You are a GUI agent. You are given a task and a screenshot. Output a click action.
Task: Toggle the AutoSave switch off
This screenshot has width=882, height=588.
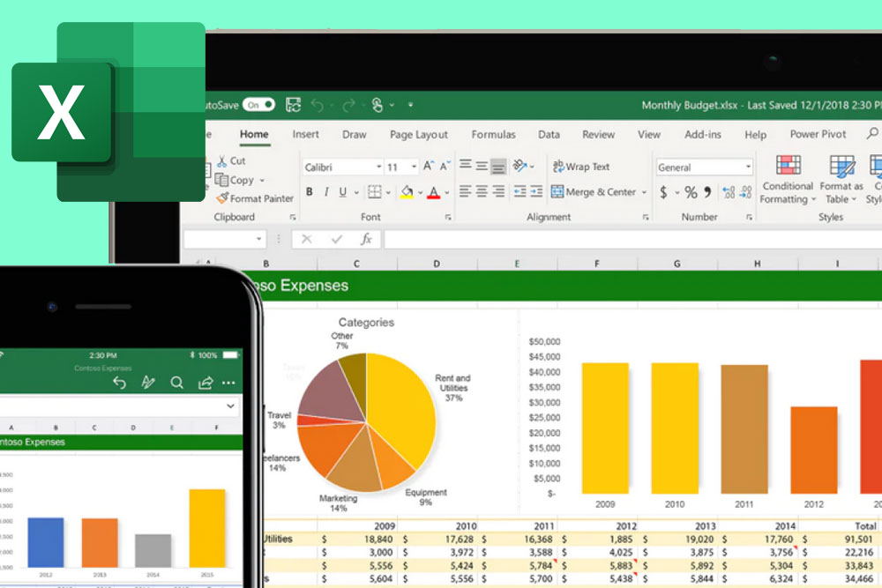pyautogui.click(x=258, y=105)
